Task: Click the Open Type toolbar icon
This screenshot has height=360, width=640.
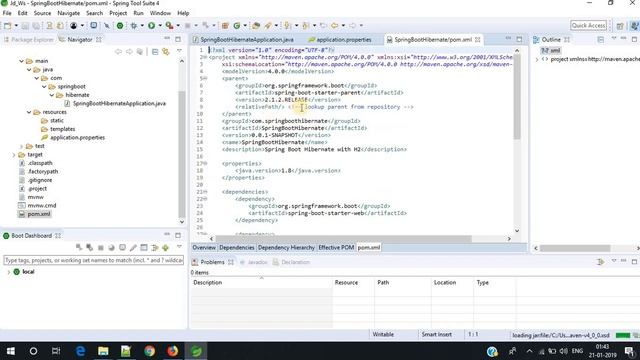Action: point(256,26)
